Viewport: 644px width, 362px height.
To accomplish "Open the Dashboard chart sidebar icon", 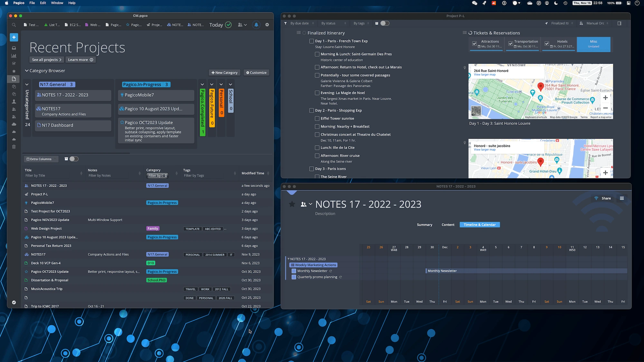I will pos(14,56).
